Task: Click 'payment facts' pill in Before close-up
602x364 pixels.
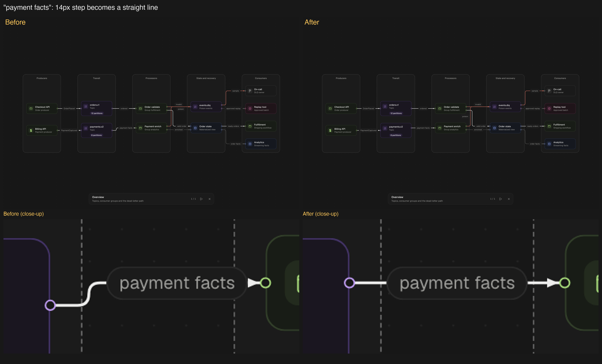Action: pyautogui.click(x=177, y=283)
